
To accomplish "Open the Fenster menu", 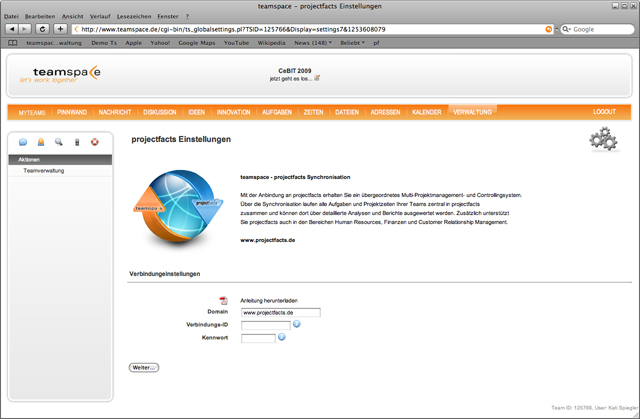I will [168, 16].
